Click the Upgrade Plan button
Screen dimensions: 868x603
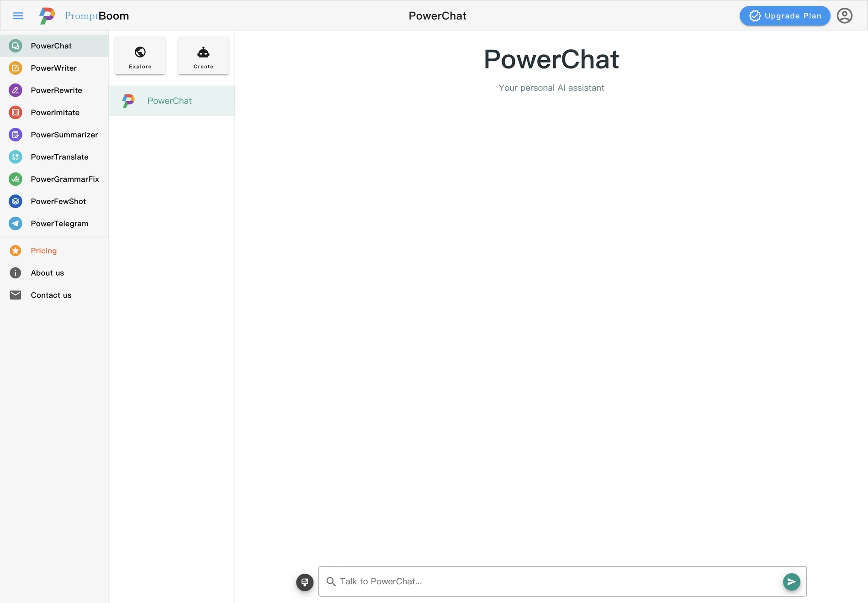pyautogui.click(x=785, y=16)
